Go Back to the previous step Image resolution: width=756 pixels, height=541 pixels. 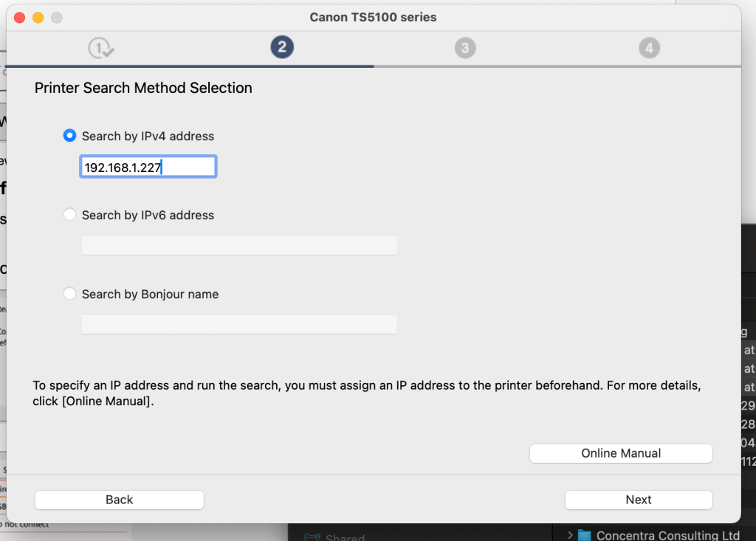coord(119,500)
